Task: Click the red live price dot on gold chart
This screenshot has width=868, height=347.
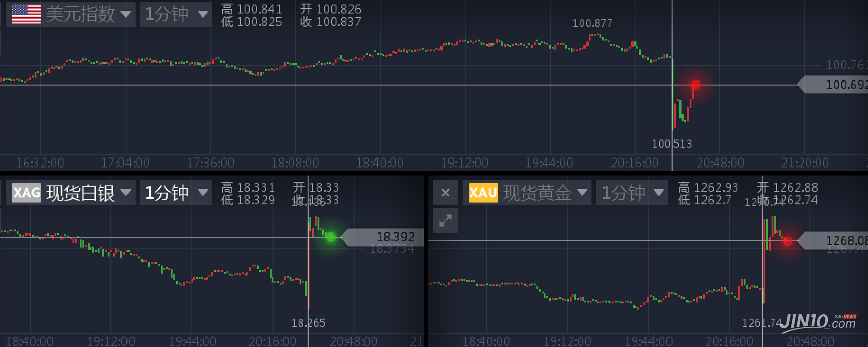Action: pyautogui.click(x=787, y=241)
